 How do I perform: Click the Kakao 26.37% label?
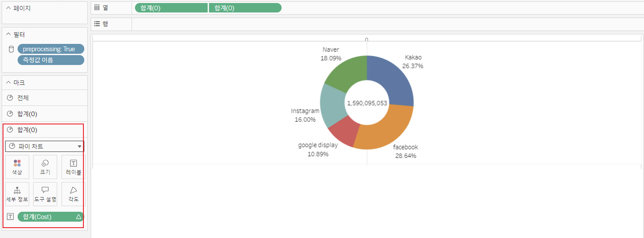point(413,62)
